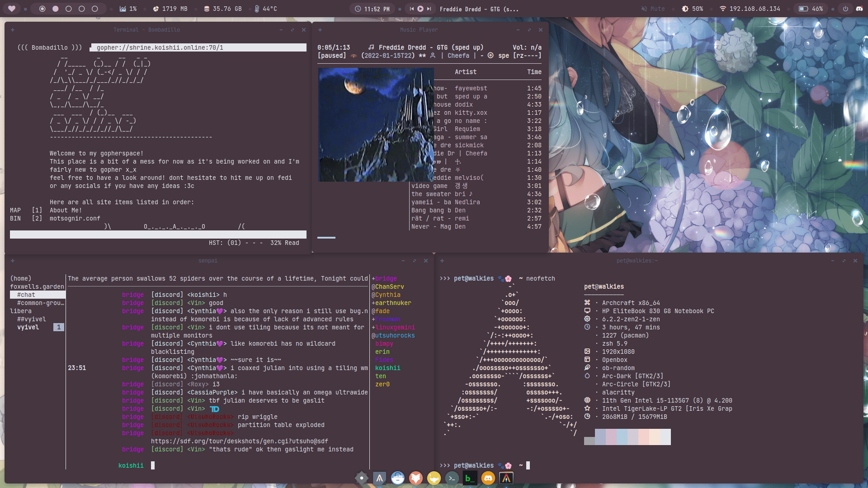Open the green b_ terminal dock icon
868x488 pixels.
coord(470,478)
